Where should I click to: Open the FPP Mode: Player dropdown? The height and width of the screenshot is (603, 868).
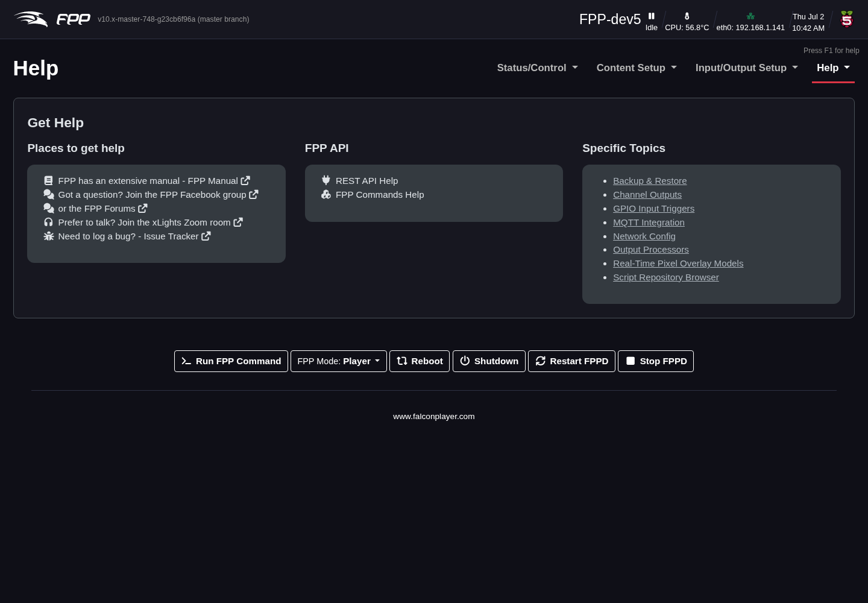339,361
